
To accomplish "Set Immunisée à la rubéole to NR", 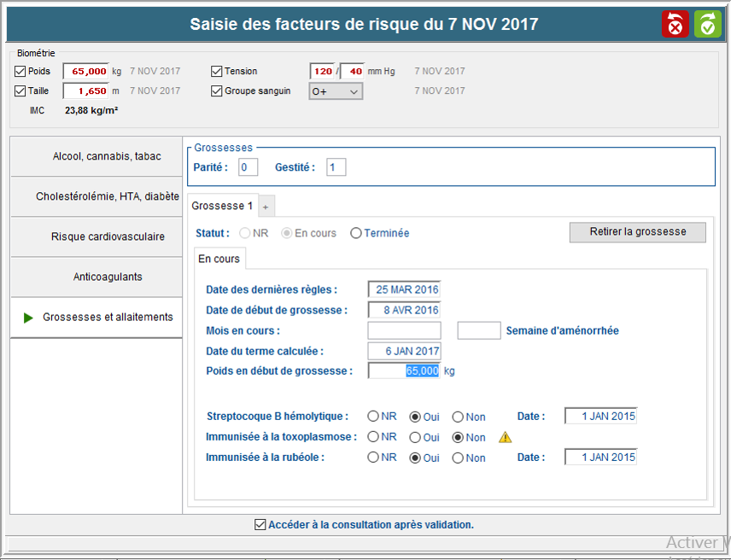I will 373,458.
